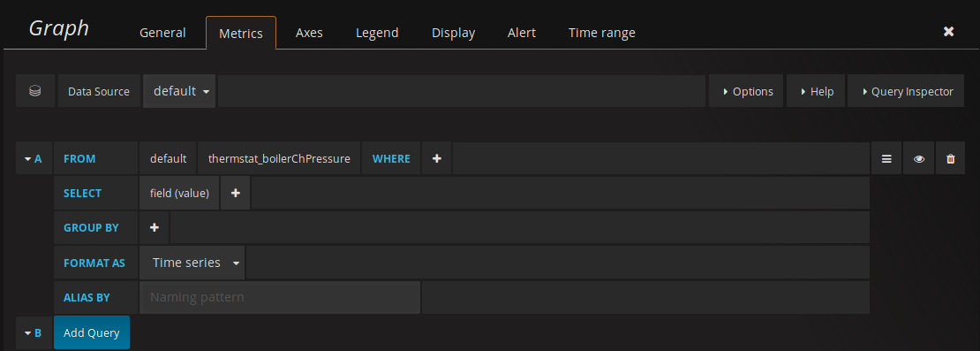Click the database icon beside Data Source
Image resolution: width=980 pixels, height=351 pixels.
coord(35,91)
